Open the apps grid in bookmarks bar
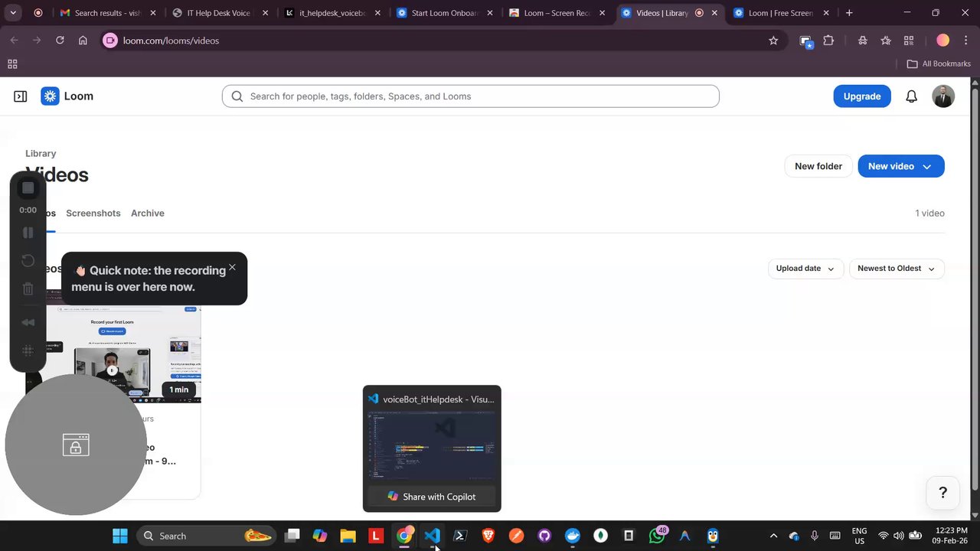Screen dimensions: 980x551 (12, 64)
